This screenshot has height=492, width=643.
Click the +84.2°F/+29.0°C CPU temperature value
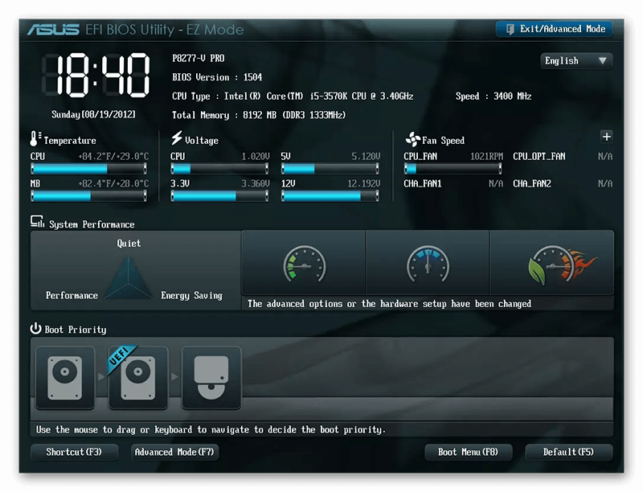pos(114,156)
